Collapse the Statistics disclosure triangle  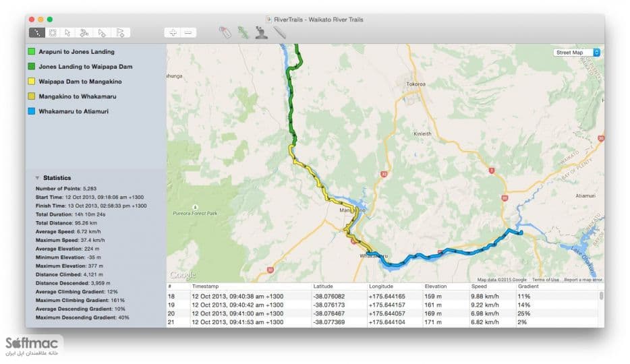click(x=37, y=178)
